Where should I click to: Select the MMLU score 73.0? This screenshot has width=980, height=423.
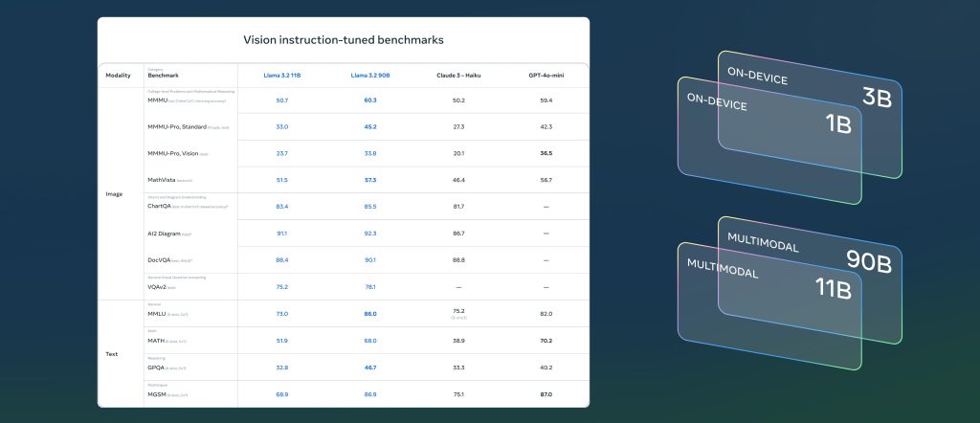coord(282,314)
